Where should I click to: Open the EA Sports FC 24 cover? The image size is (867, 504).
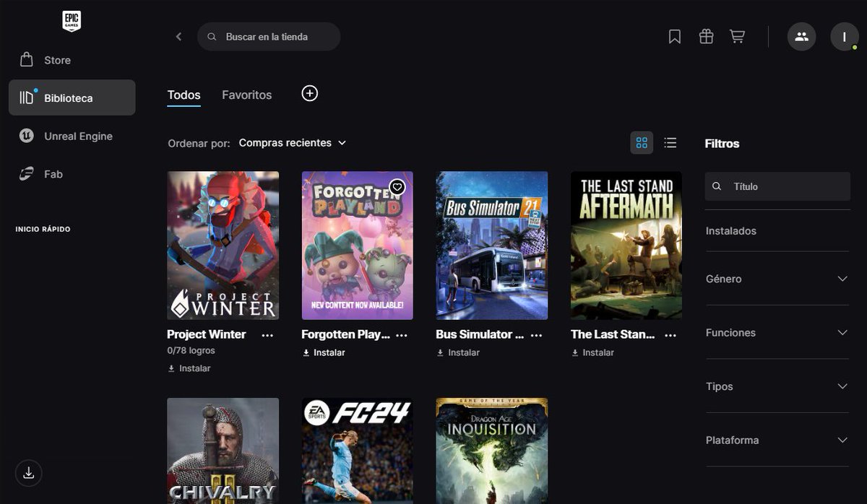357,451
